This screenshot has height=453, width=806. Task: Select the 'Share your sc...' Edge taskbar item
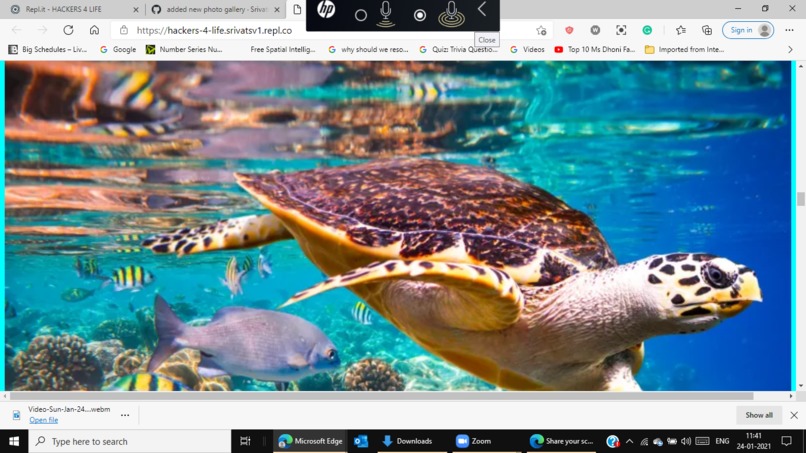click(561, 441)
